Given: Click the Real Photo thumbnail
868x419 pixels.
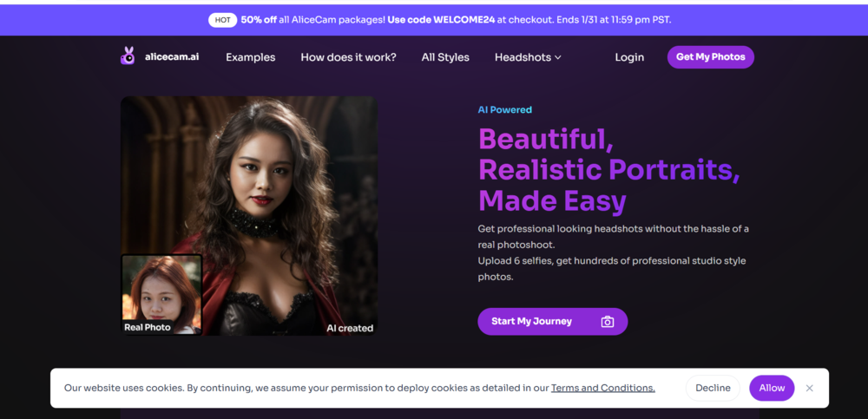Looking at the screenshot, I should (x=161, y=294).
